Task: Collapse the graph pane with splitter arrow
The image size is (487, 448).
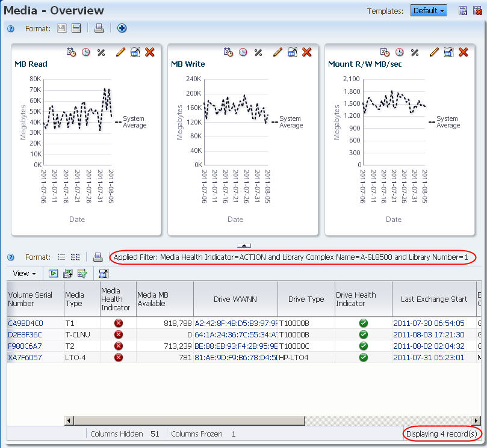Action: point(244,245)
